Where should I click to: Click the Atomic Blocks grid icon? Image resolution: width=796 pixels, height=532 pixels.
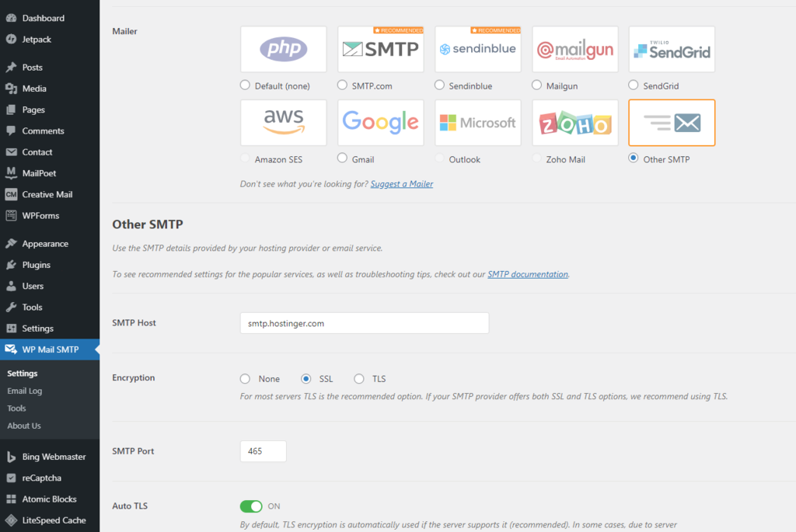[11, 499]
